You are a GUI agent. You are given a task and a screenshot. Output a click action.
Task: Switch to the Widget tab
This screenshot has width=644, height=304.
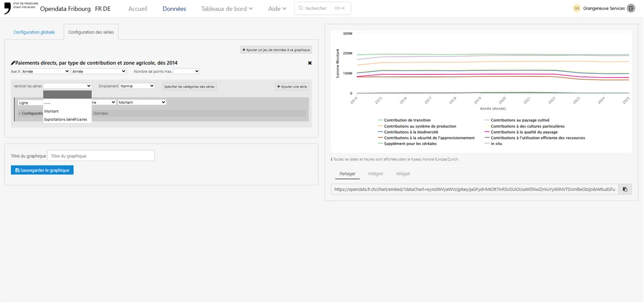(x=403, y=174)
